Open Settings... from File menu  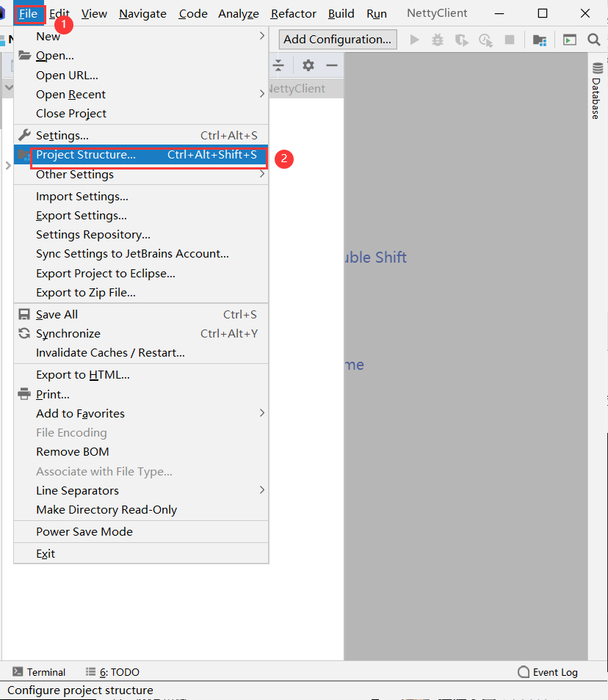click(x=141, y=135)
